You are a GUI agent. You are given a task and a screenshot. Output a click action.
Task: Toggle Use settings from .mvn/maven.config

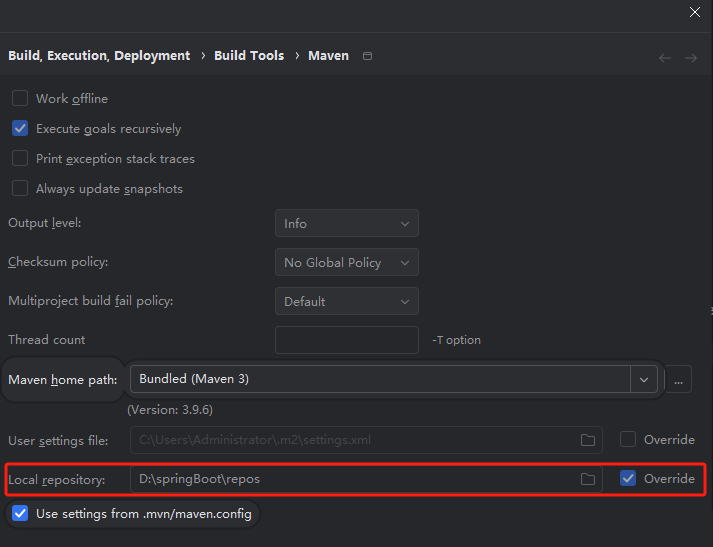coord(20,513)
